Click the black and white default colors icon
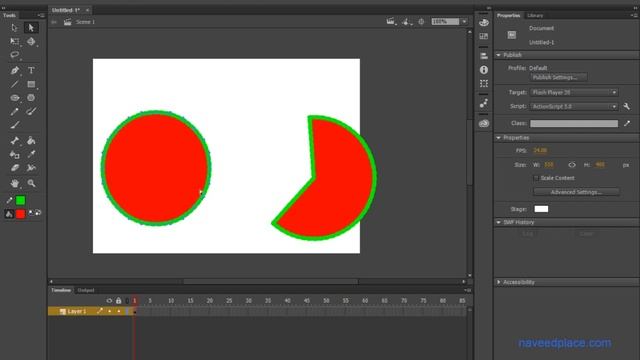The image size is (640, 360). (31, 213)
